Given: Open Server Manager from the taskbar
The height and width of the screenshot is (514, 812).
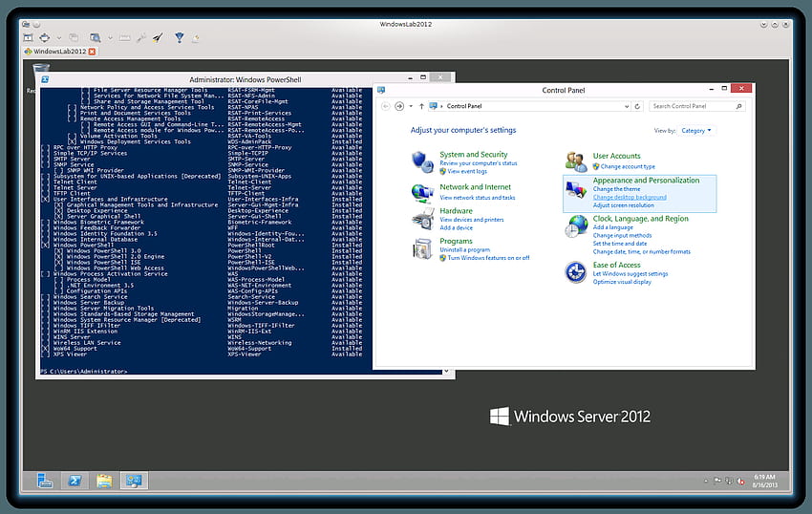Looking at the screenshot, I should [45, 481].
